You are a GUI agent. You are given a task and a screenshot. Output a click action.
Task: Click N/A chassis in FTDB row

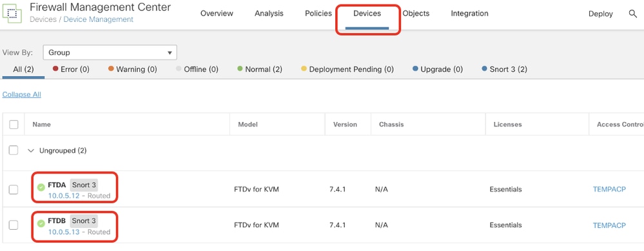[382, 225]
